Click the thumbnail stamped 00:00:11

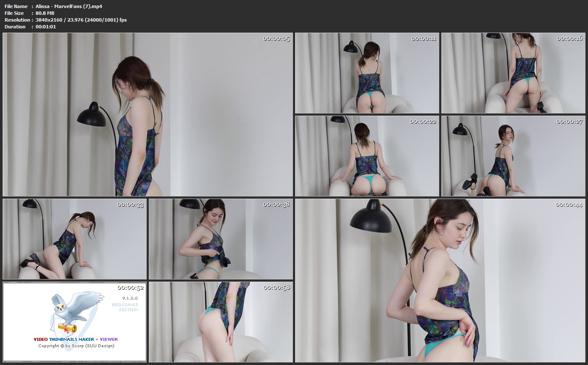coord(367,73)
